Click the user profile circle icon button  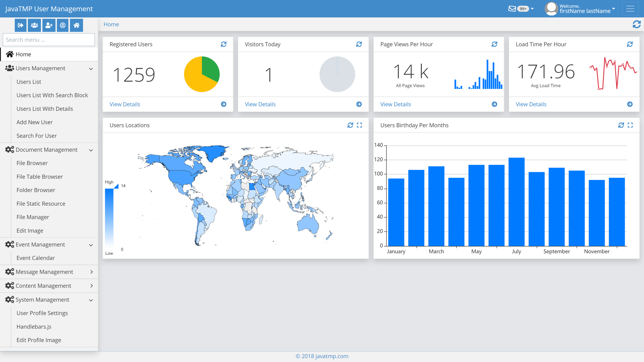(x=63, y=25)
